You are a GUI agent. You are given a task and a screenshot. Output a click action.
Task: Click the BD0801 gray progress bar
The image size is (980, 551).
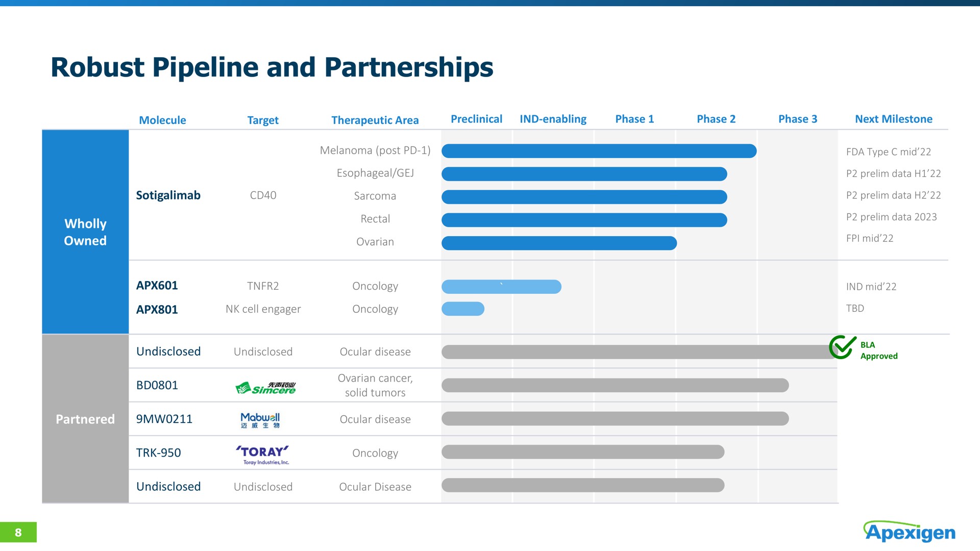(x=615, y=385)
